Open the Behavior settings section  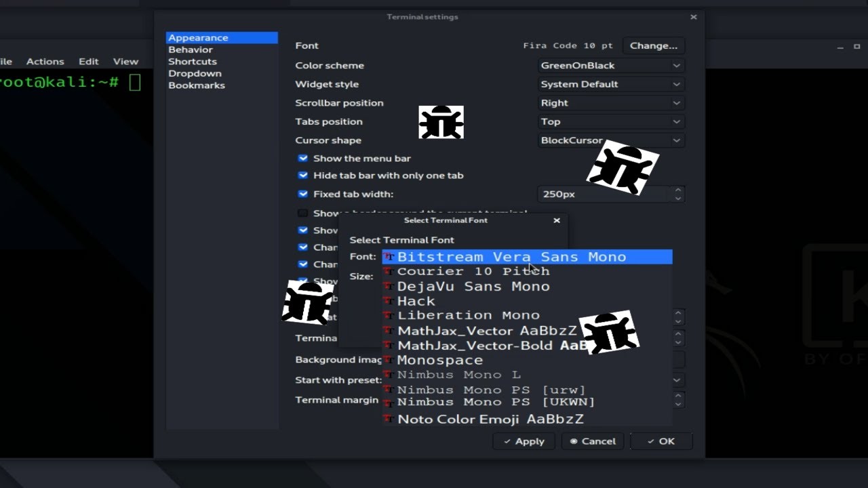pos(191,49)
